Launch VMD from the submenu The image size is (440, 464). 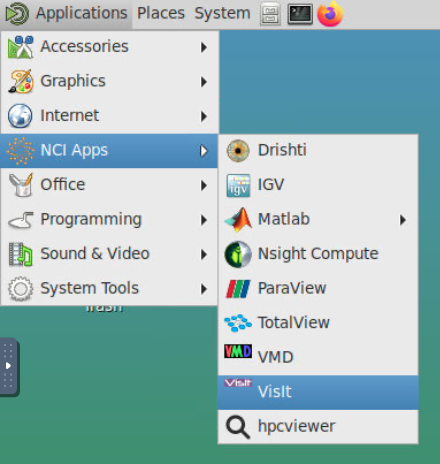(318, 357)
